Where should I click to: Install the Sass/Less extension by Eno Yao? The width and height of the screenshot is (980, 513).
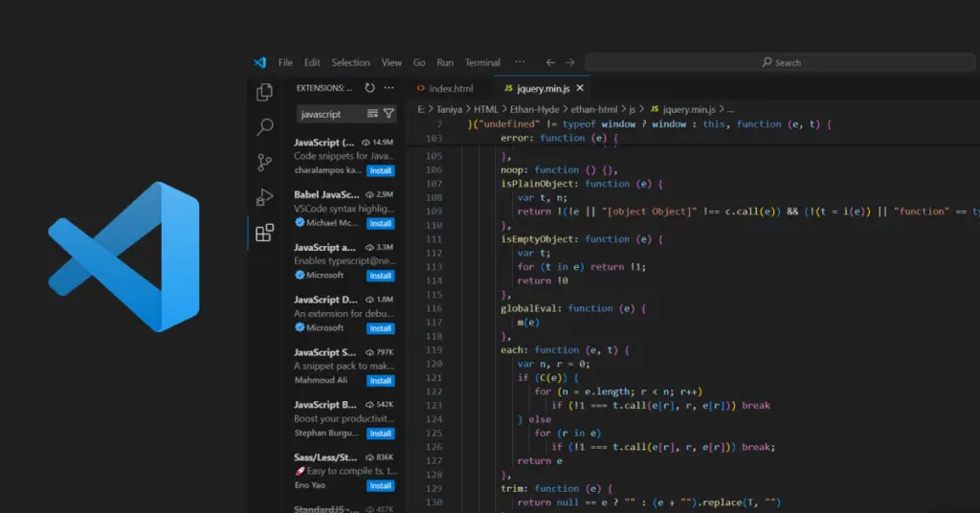pos(381,485)
